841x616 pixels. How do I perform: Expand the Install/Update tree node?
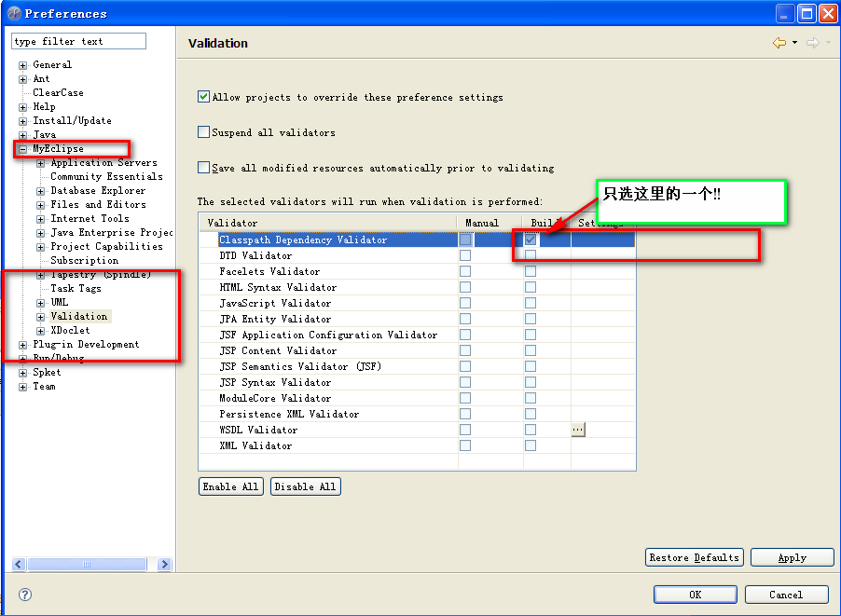pyautogui.click(x=22, y=121)
